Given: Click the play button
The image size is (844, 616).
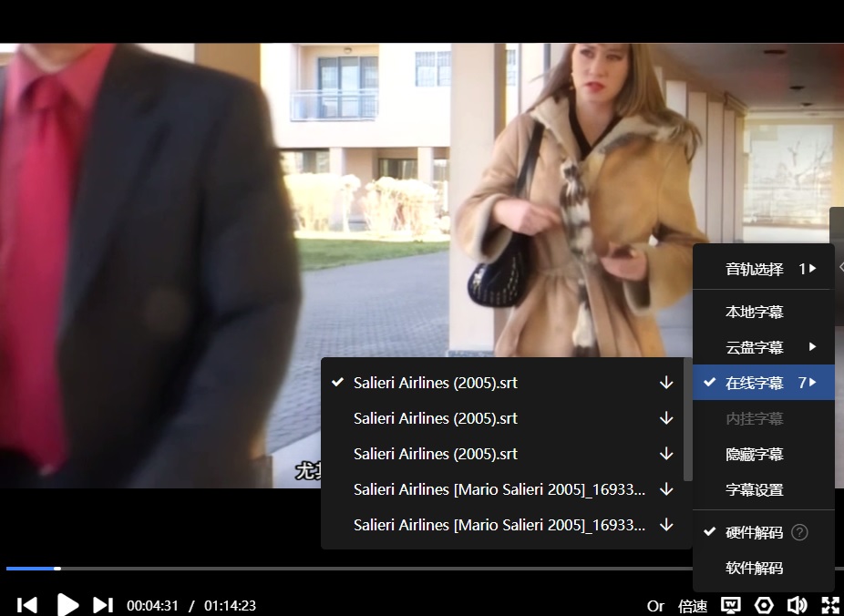Looking at the screenshot, I should pos(67,605).
